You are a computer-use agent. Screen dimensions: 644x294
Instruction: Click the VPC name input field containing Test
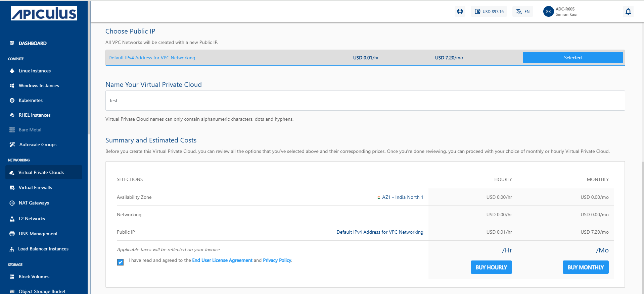pyautogui.click(x=365, y=101)
